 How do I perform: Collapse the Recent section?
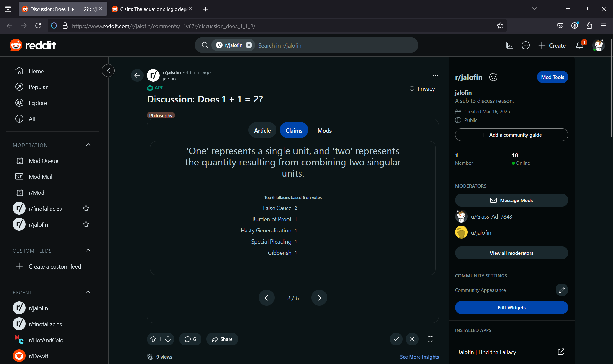click(x=88, y=292)
